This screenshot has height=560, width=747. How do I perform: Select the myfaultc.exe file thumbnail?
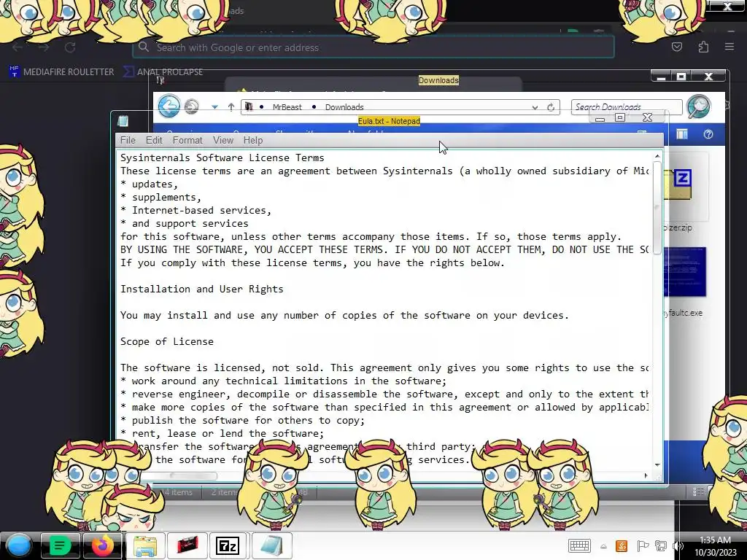coord(685,271)
